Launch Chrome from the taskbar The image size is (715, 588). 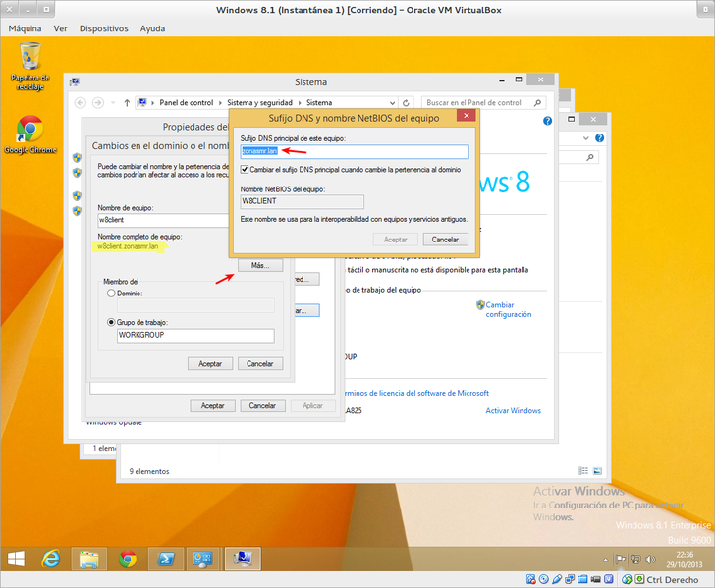(128, 559)
